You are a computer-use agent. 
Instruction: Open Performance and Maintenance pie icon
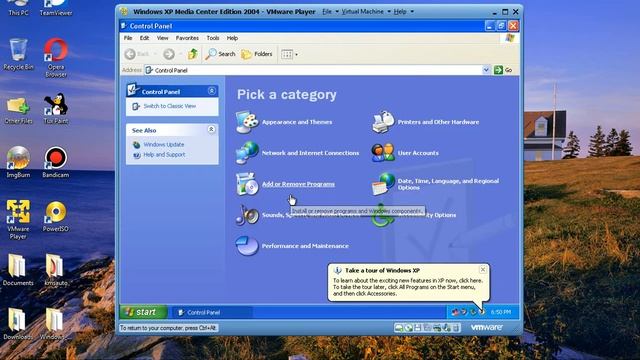coord(247,246)
